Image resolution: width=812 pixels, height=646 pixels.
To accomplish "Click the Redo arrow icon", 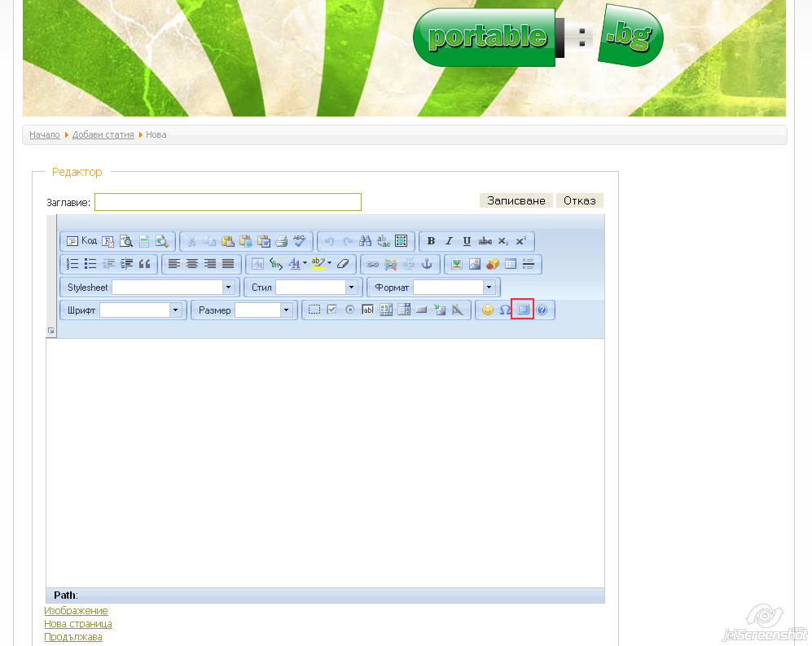I will tap(348, 241).
